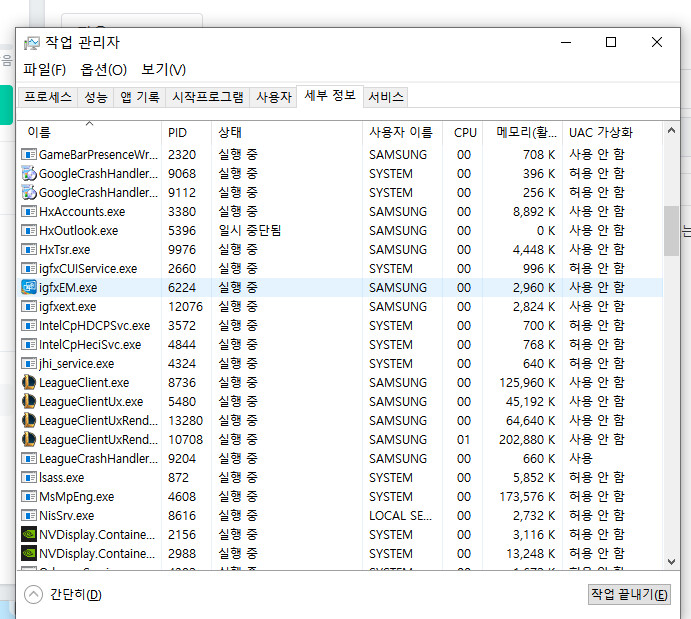Collapse to fewer details view
This screenshot has width=691, height=619.
64,595
